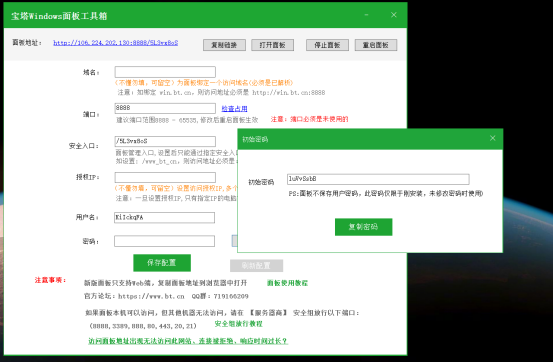Click the green 保存配置 button
554x362 pixels.
(162, 263)
